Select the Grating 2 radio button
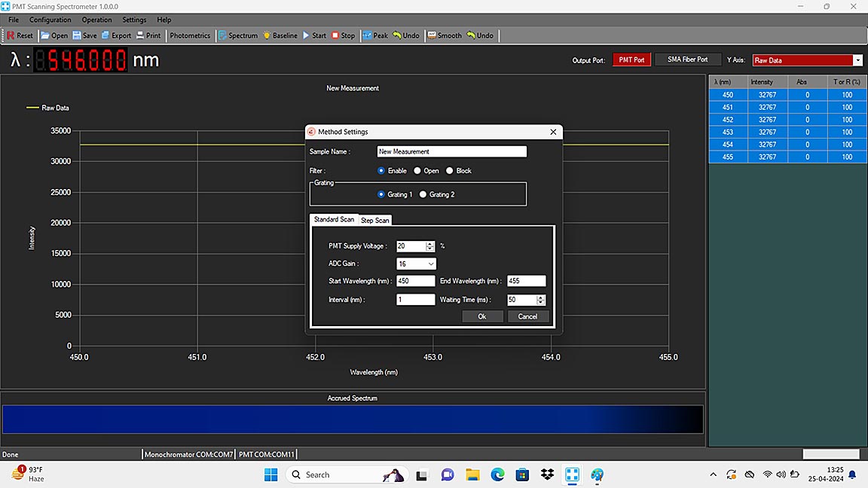The image size is (868, 488). [423, 194]
